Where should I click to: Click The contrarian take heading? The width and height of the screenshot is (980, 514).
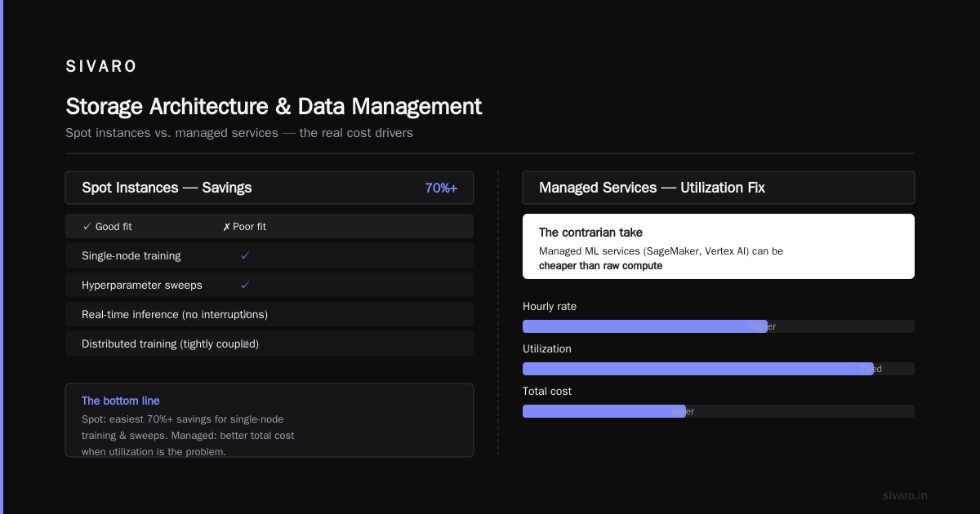590,233
